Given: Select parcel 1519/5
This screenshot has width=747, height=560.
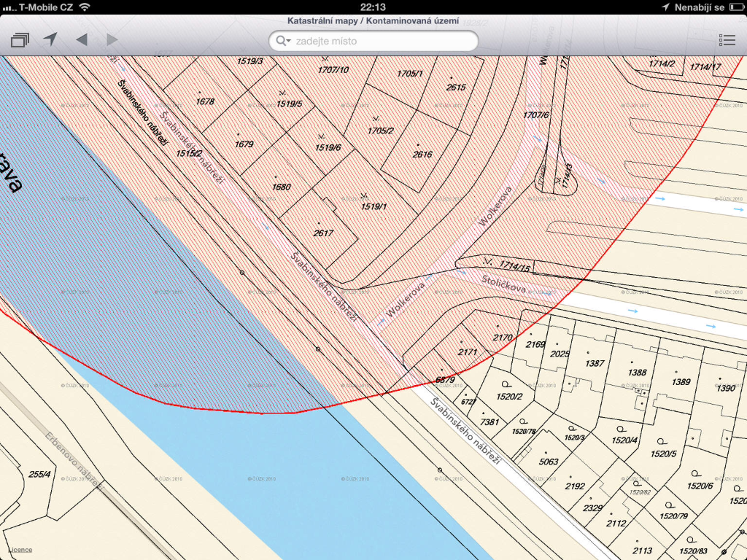Looking at the screenshot, I should (289, 104).
